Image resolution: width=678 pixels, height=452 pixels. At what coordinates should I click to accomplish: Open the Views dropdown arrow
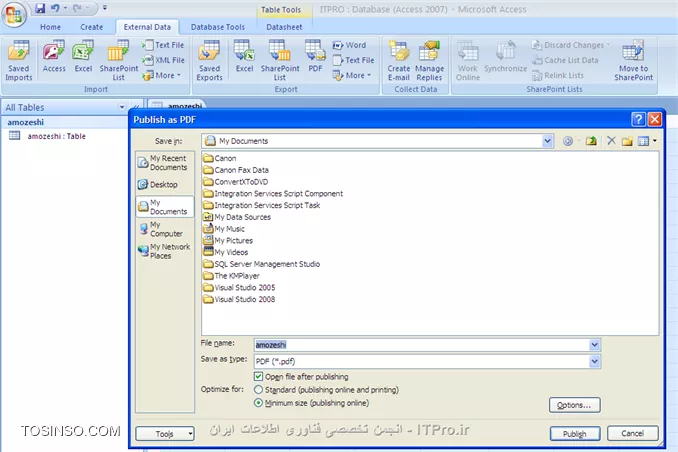pos(655,141)
